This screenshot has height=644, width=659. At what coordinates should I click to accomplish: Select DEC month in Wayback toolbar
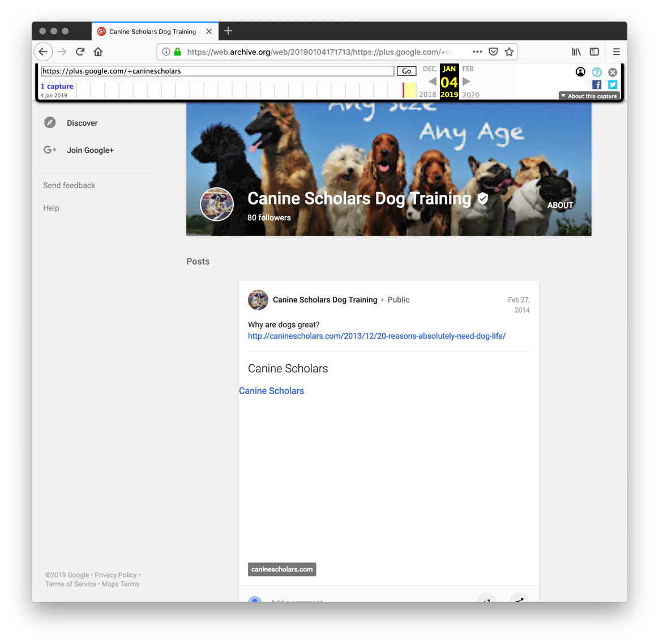429,69
